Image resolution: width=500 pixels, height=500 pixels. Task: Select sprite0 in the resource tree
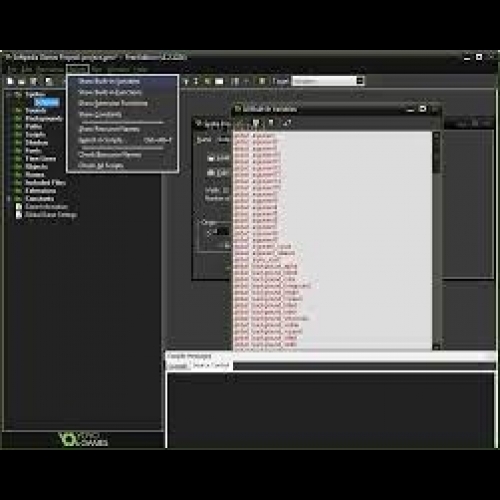click(47, 102)
